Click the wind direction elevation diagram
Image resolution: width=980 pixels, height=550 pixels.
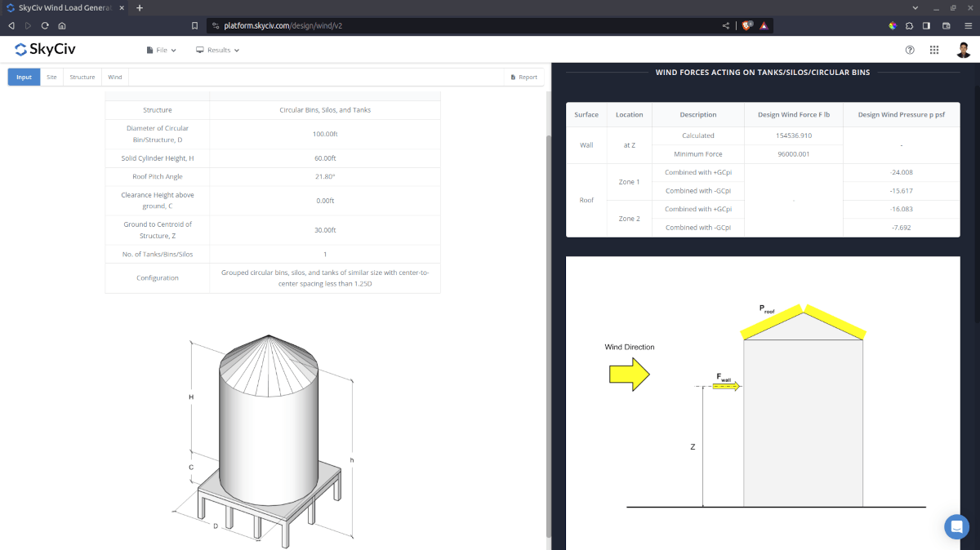click(x=763, y=404)
